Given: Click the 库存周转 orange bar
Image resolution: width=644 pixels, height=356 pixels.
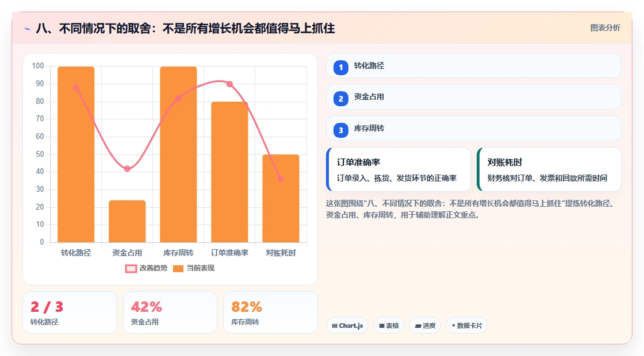Looking at the screenshot, I should point(178,154).
